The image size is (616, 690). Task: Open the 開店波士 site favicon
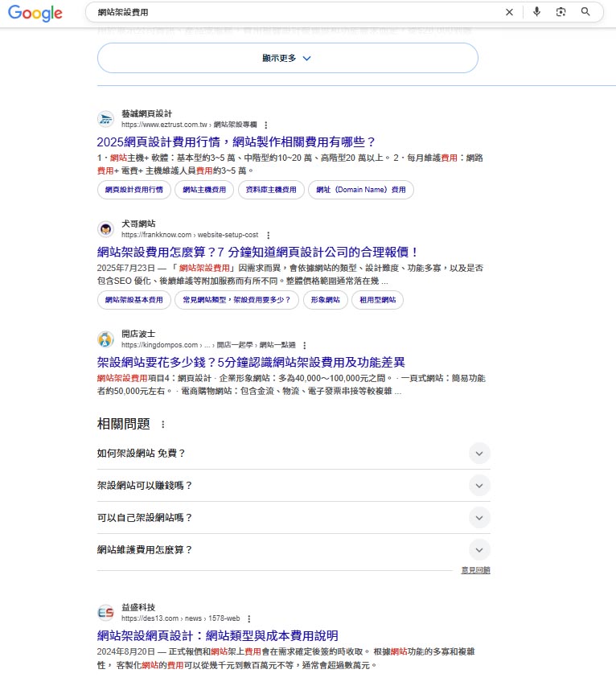click(x=105, y=339)
